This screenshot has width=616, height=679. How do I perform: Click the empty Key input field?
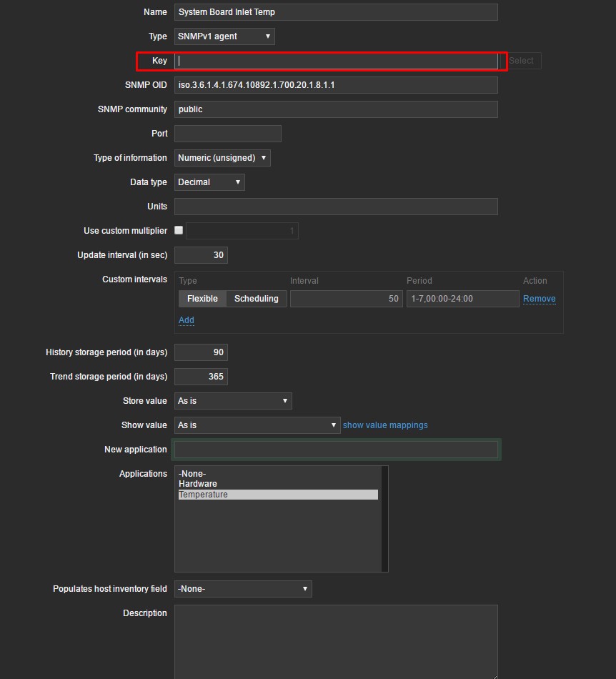336,61
